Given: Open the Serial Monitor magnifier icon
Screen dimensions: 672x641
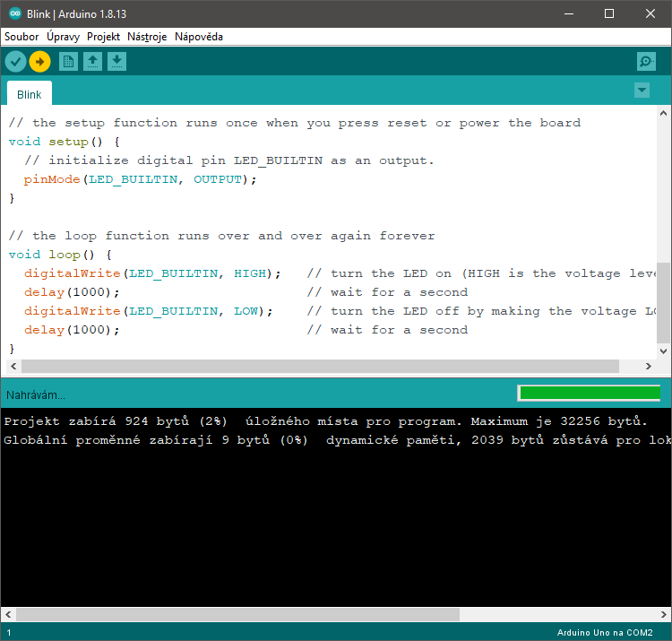Looking at the screenshot, I should 645,61.
